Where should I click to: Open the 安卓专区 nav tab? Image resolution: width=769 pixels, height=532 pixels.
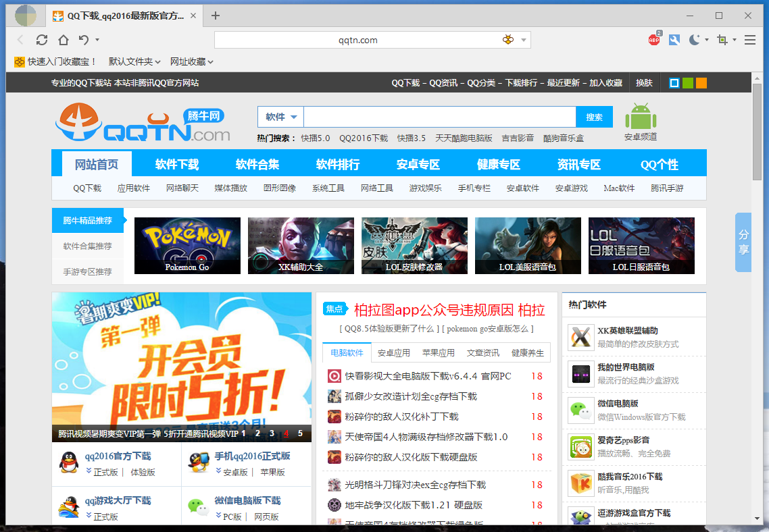[418, 164]
